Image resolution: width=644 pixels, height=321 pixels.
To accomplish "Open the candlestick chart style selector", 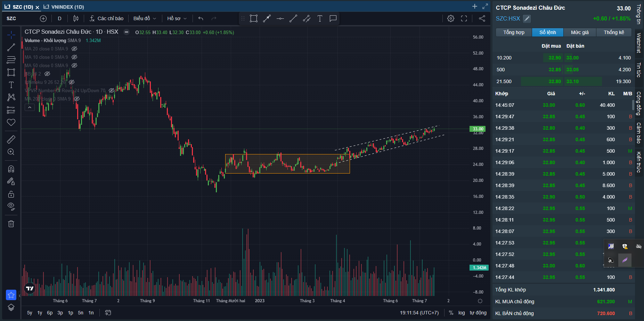I will [x=76, y=18].
